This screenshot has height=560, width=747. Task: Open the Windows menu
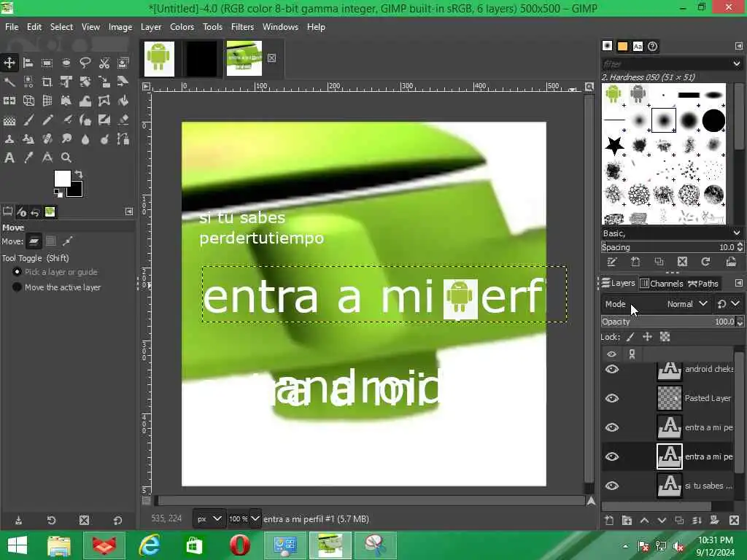coord(280,27)
